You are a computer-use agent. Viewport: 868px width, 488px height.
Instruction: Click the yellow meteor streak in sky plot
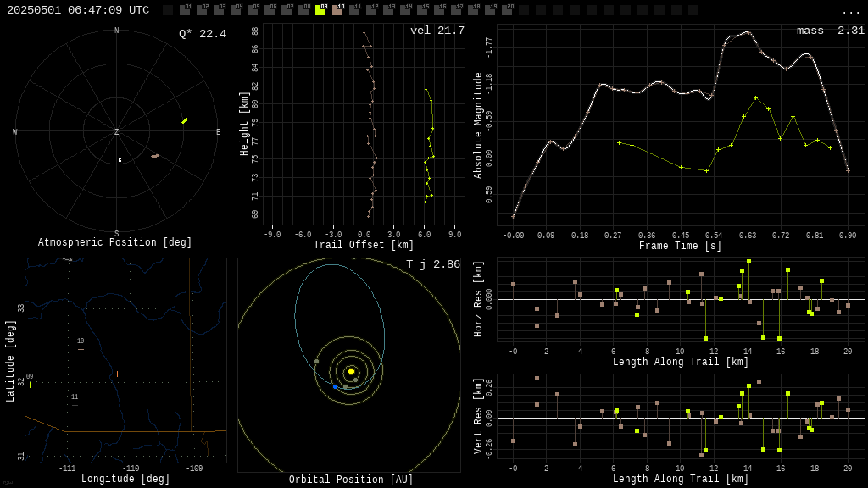pos(185,121)
